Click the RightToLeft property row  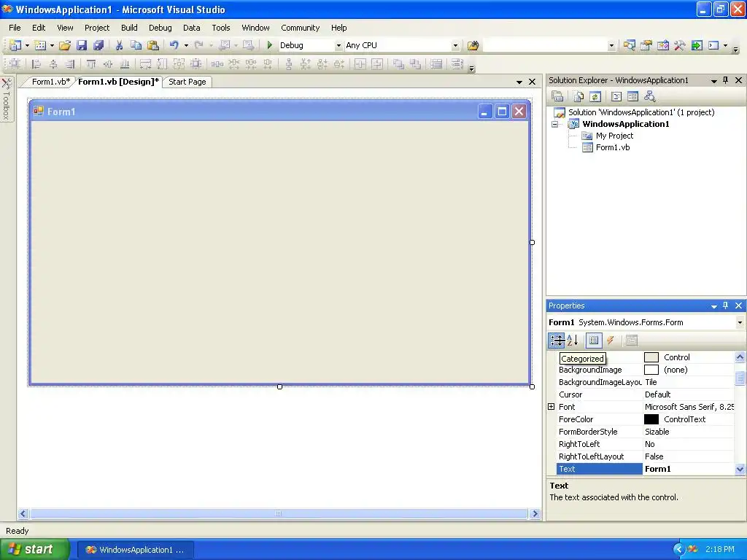tap(646, 444)
